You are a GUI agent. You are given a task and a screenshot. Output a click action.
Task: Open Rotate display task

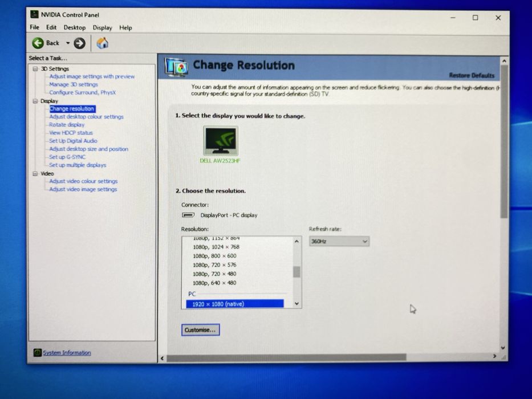(x=67, y=124)
